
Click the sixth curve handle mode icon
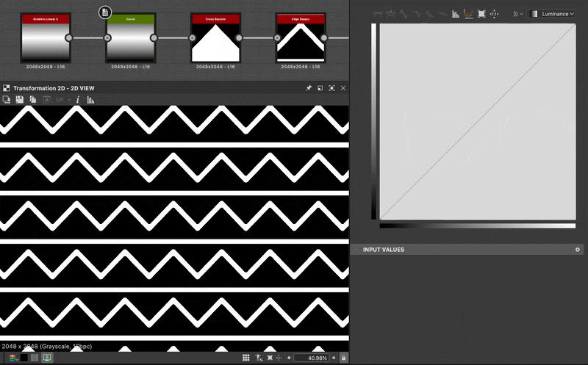(442, 14)
